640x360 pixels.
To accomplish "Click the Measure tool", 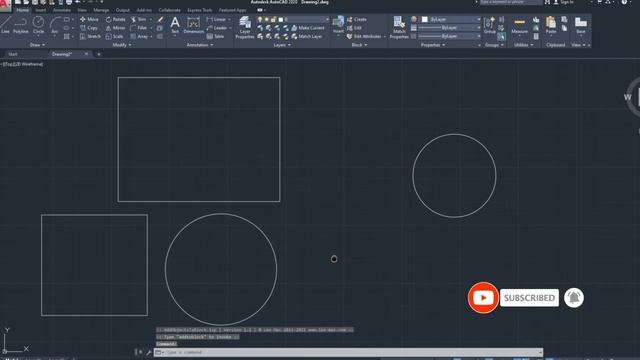I will 520,26.
